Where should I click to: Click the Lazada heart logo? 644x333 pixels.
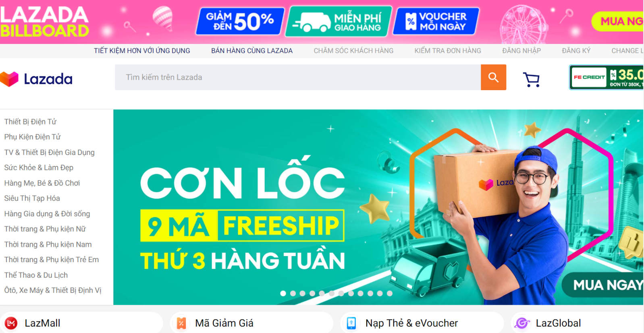[9, 79]
